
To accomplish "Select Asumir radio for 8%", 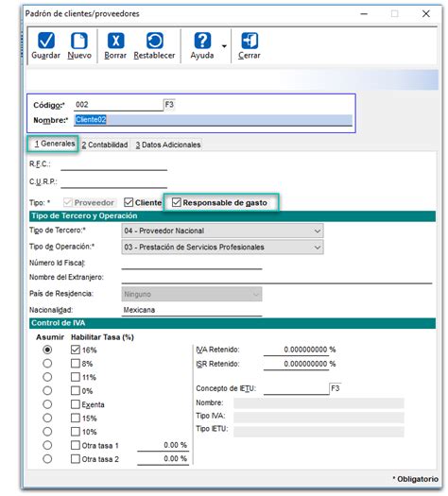I will [47, 363].
